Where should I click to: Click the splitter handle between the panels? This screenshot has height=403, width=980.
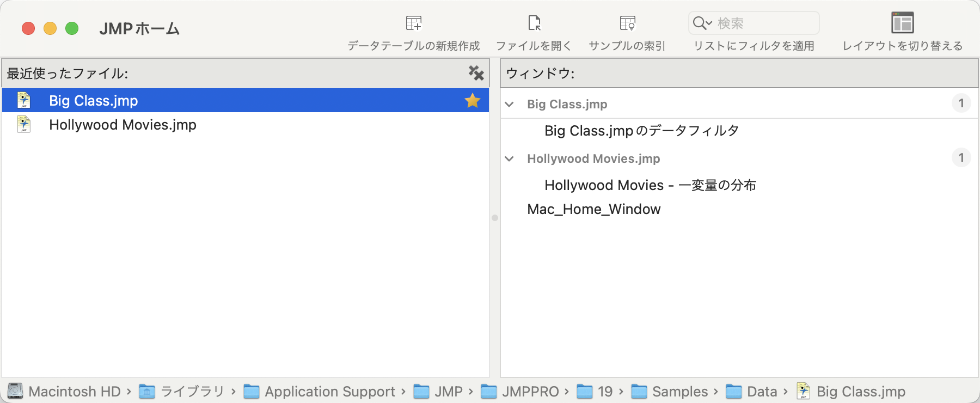(x=494, y=217)
